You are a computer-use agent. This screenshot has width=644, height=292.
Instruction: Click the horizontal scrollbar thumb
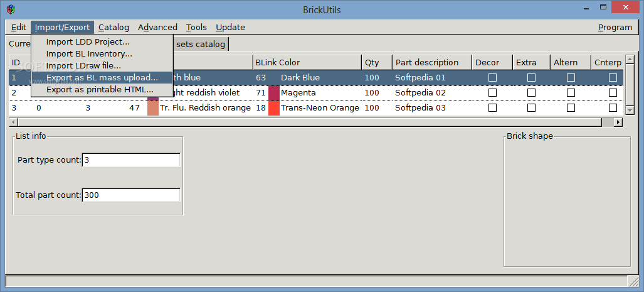(310, 122)
